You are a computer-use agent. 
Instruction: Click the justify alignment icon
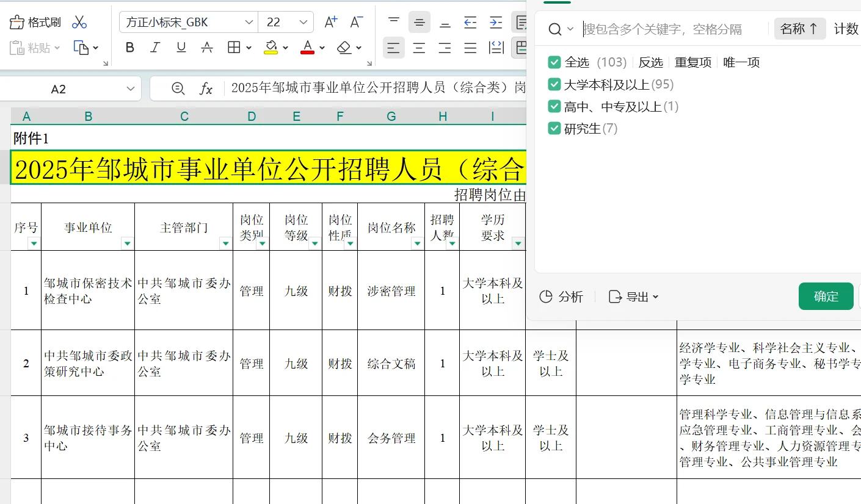[470, 47]
